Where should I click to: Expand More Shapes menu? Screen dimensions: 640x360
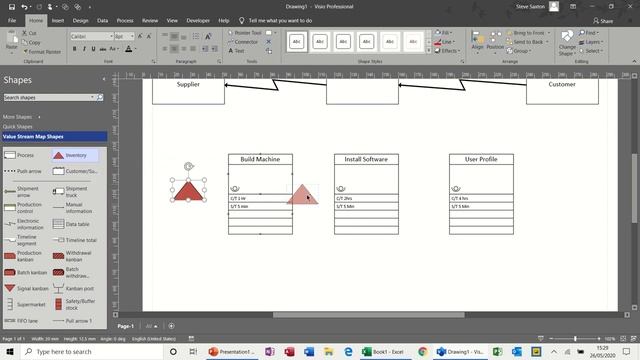22,117
